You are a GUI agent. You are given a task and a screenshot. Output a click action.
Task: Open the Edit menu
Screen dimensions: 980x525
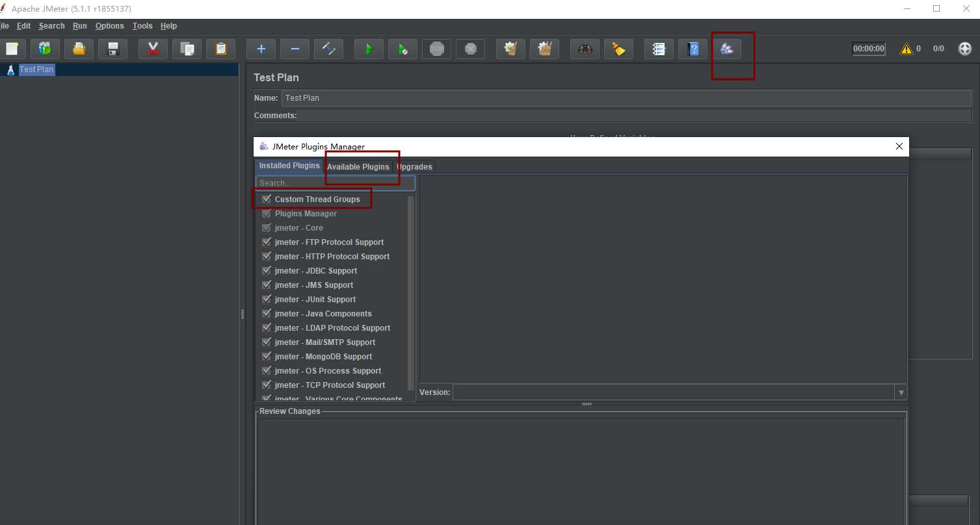pyautogui.click(x=23, y=26)
